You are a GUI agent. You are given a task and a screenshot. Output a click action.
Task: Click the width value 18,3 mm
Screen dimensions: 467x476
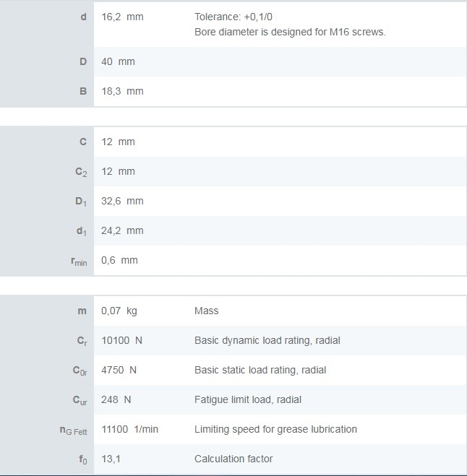pos(122,91)
